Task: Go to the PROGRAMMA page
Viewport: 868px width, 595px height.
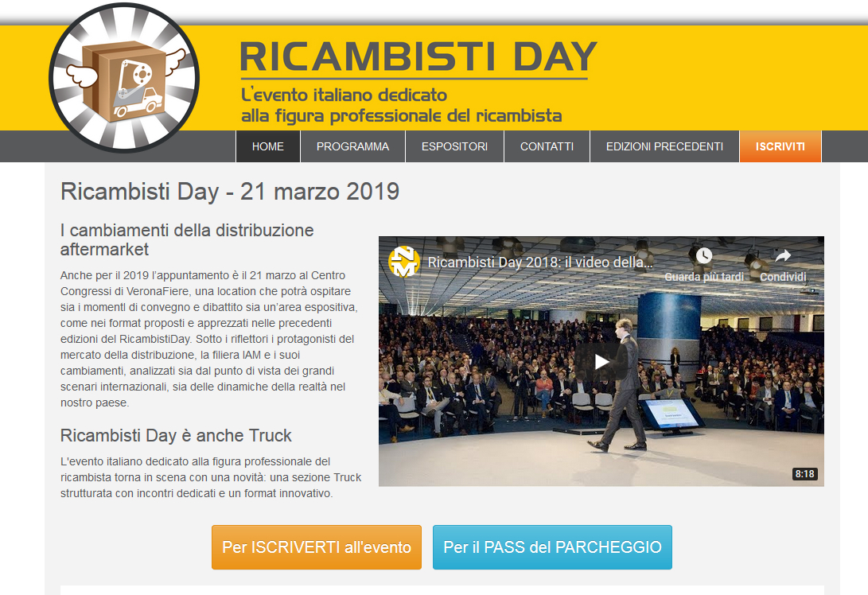Action: coord(352,146)
